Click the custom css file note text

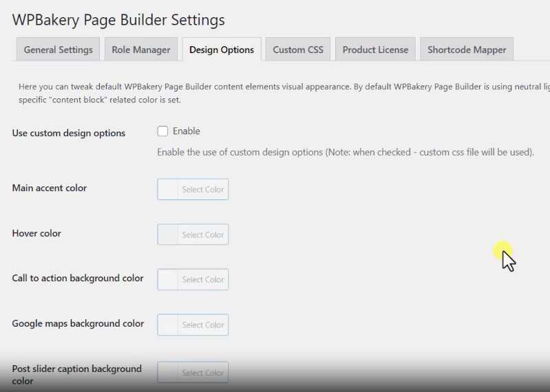[x=346, y=153]
